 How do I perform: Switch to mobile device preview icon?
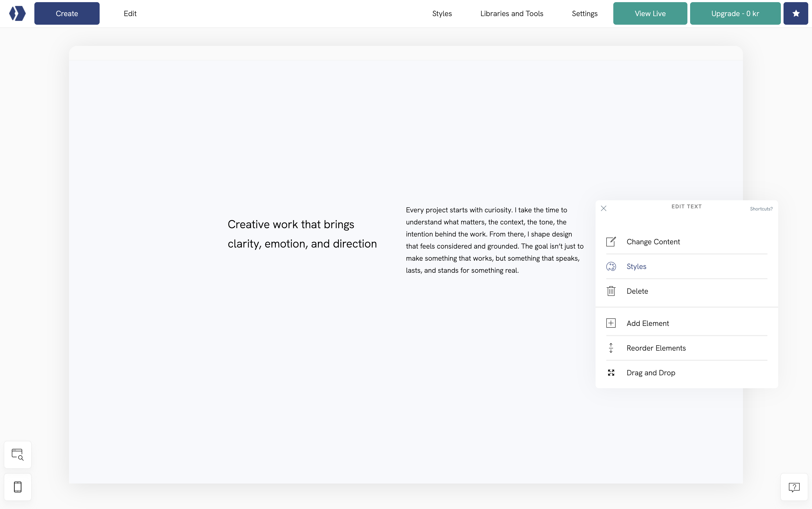[x=17, y=487]
